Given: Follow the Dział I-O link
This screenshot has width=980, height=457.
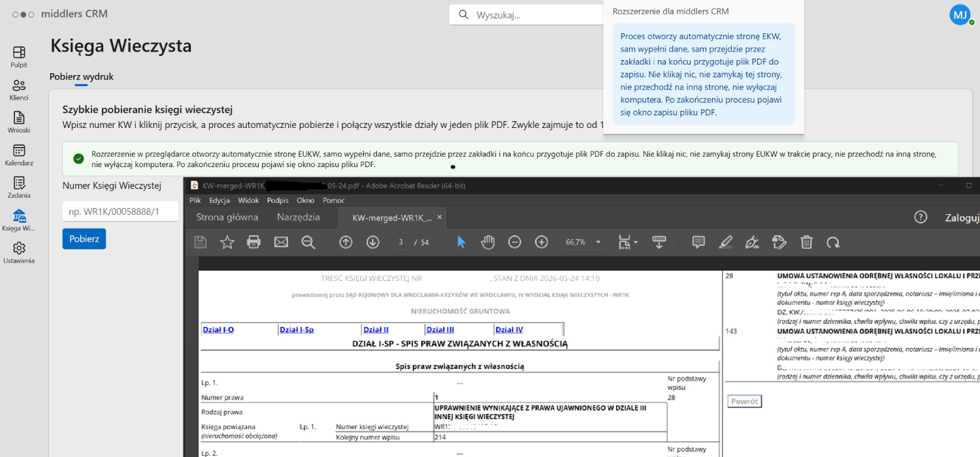Looking at the screenshot, I should coord(218,330).
